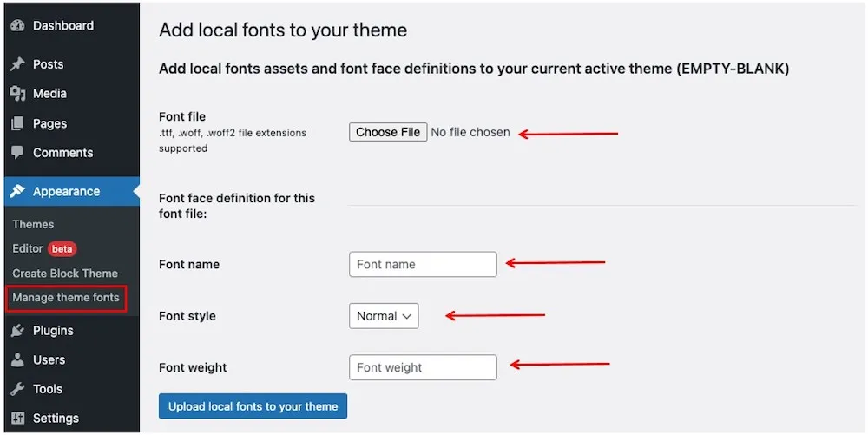868x435 pixels.
Task: Click the Media library icon
Action: [x=17, y=94]
